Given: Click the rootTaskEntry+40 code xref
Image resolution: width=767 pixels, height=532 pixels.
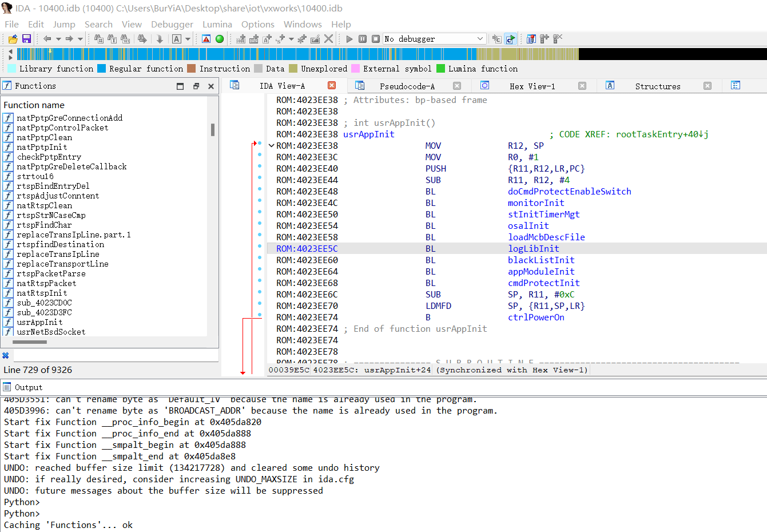Looking at the screenshot, I should pos(662,134).
